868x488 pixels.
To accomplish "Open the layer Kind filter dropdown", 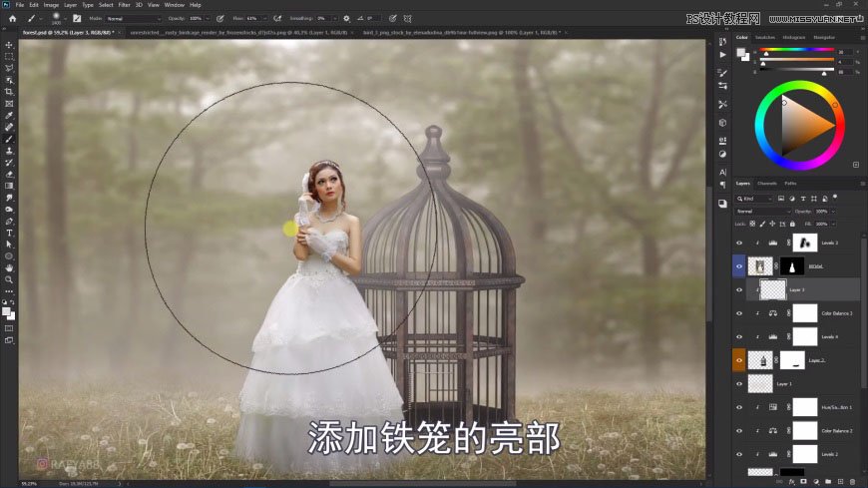I will 754,199.
